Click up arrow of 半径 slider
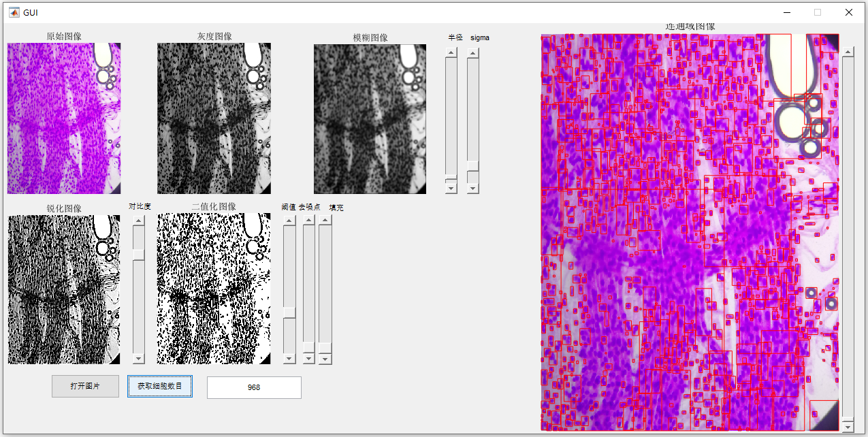The width and height of the screenshot is (868, 437). pyautogui.click(x=451, y=52)
